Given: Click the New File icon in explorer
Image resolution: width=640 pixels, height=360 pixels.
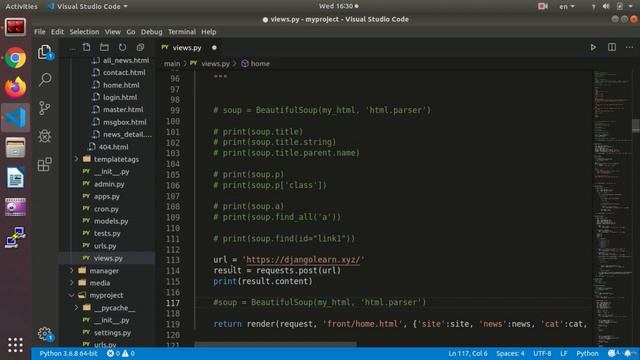Looking at the screenshot, I should click(87, 47).
